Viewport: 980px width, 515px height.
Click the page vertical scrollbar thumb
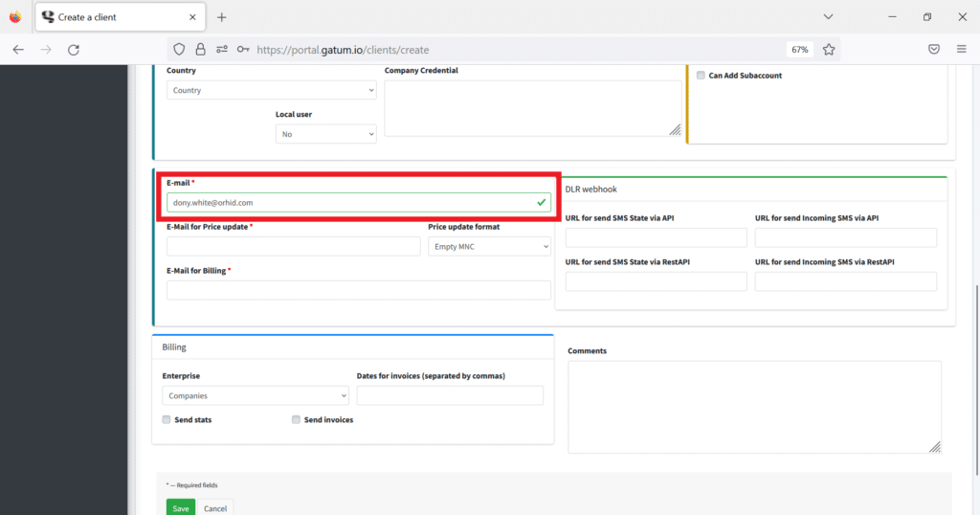pos(977,380)
